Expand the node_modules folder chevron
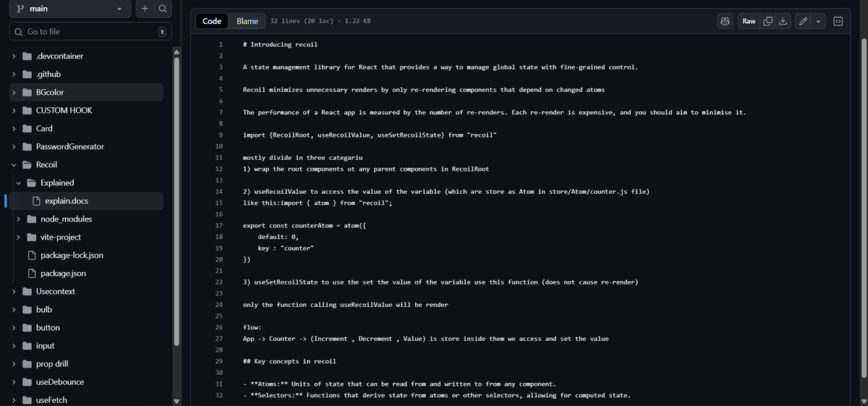 click(x=20, y=219)
